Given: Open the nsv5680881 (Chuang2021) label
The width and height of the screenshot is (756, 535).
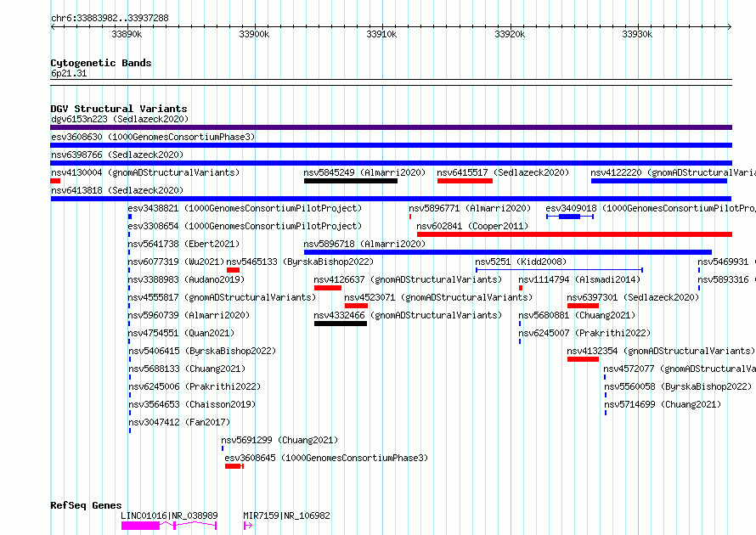Looking at the screenshot, I should pos(577,315).
